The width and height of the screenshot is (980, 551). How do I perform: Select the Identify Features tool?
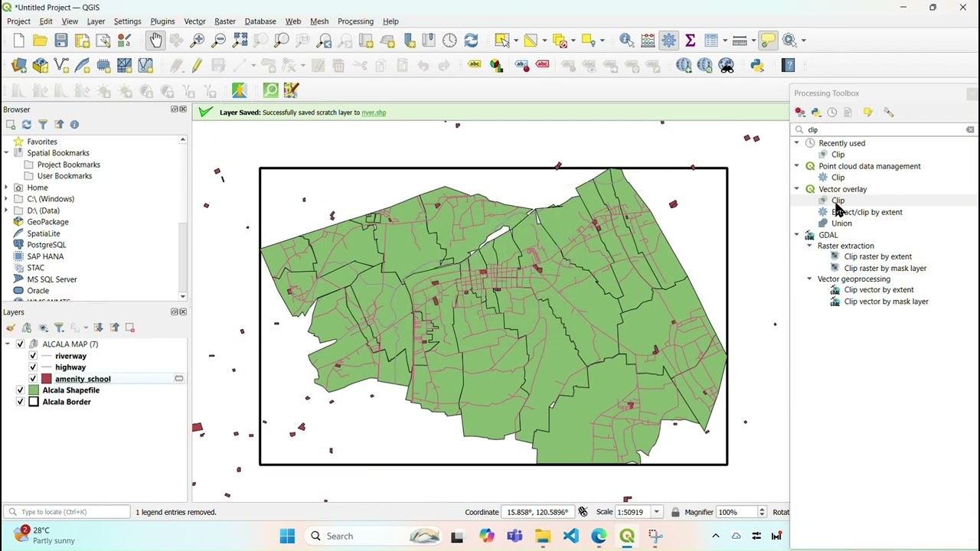[626, 41]
